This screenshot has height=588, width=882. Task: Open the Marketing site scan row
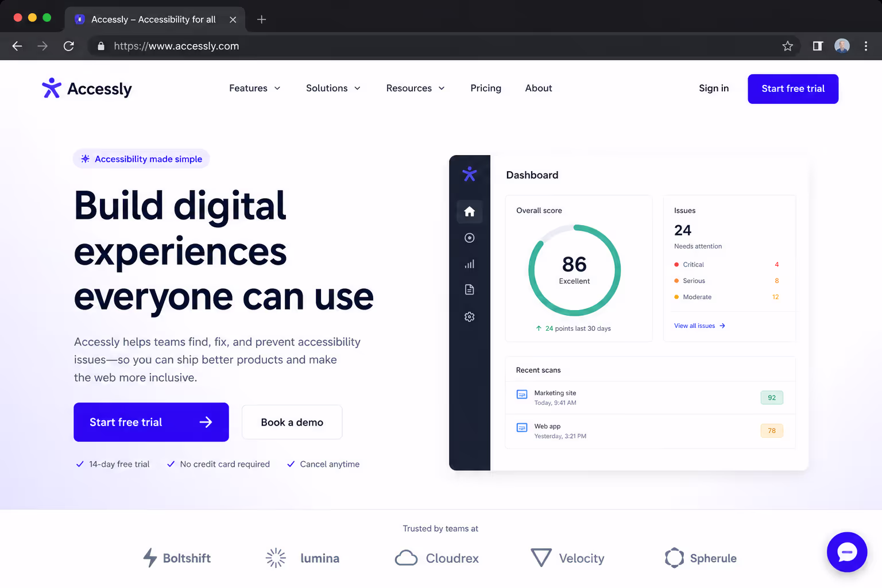pyautogui.click(x=650, y=397)
